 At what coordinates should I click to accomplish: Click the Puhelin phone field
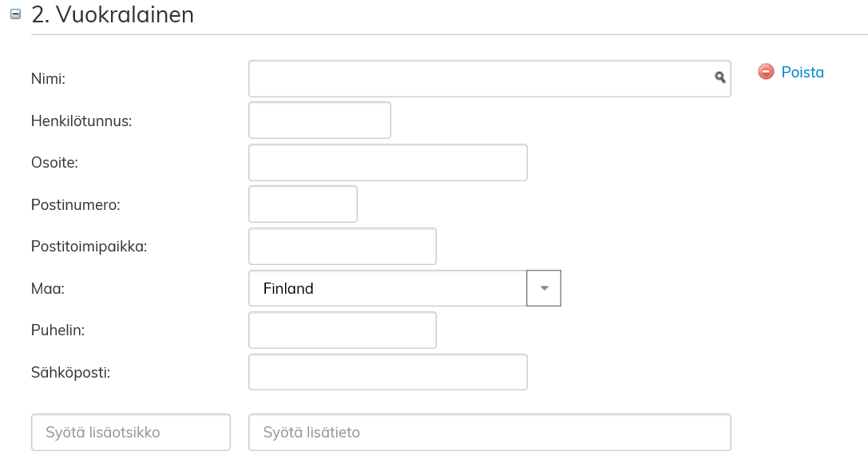tap(343, 330)
